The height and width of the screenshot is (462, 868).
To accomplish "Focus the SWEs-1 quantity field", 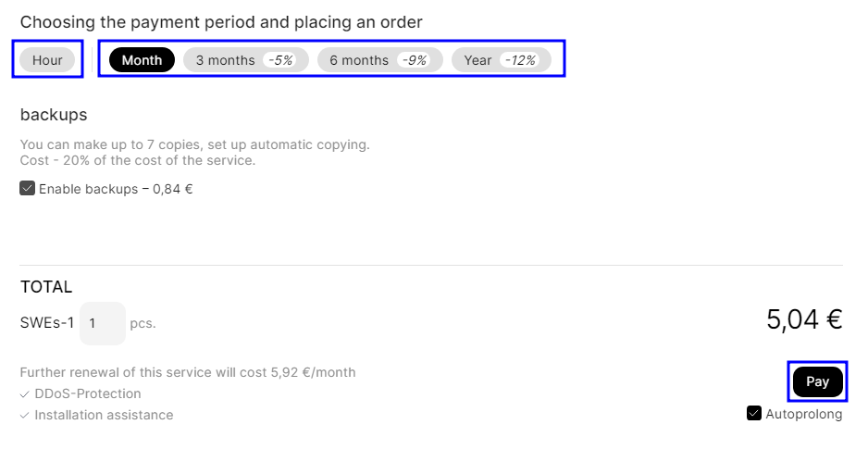I will click(x=102, y=324).
